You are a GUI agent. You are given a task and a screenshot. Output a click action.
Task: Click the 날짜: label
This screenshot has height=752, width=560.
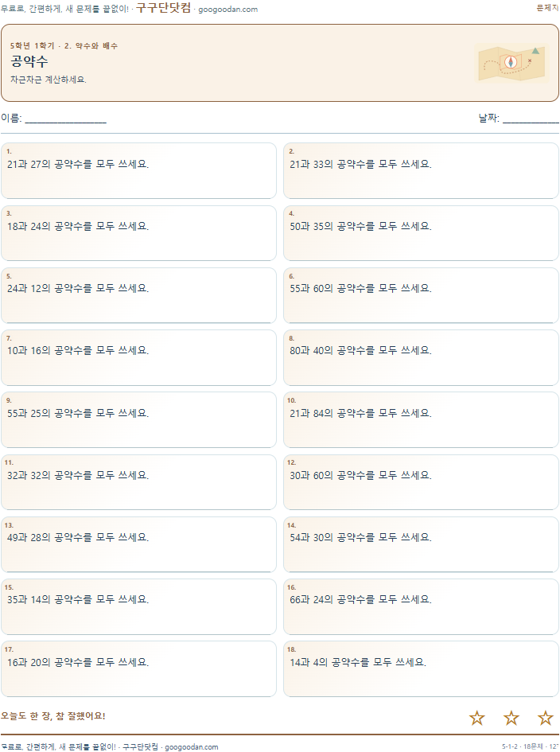488,118
